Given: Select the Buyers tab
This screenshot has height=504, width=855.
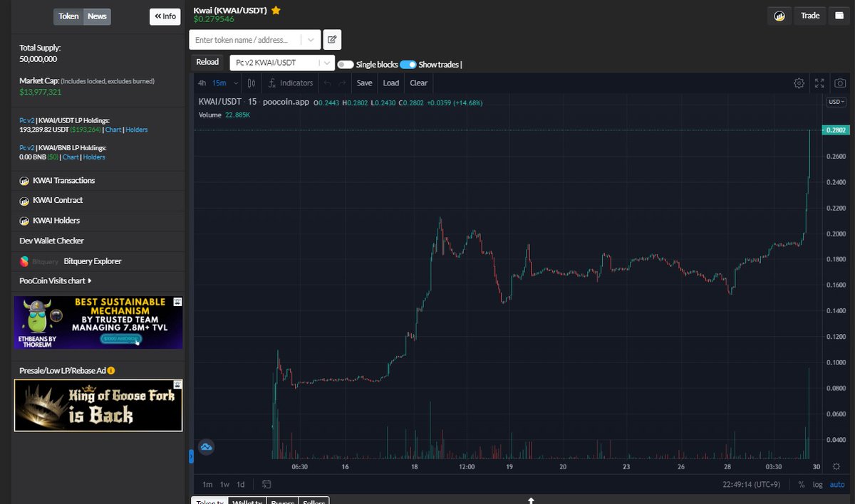Looking at the screenshot, I should (x=283, y=501).
